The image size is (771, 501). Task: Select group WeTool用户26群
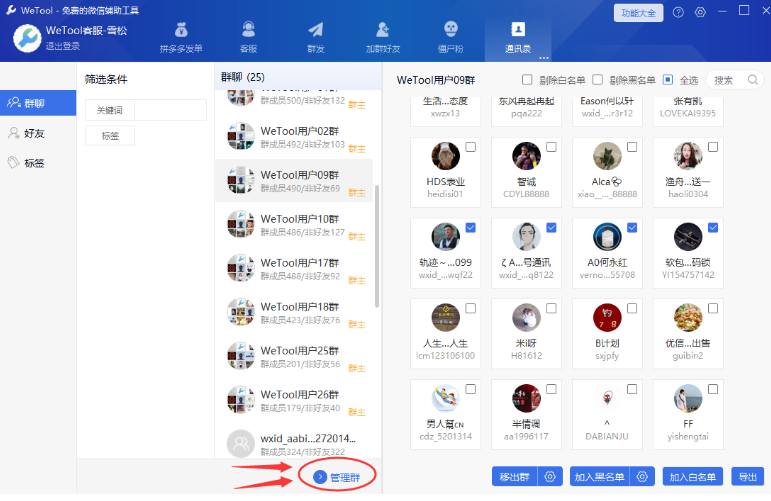tap(294, 400)
